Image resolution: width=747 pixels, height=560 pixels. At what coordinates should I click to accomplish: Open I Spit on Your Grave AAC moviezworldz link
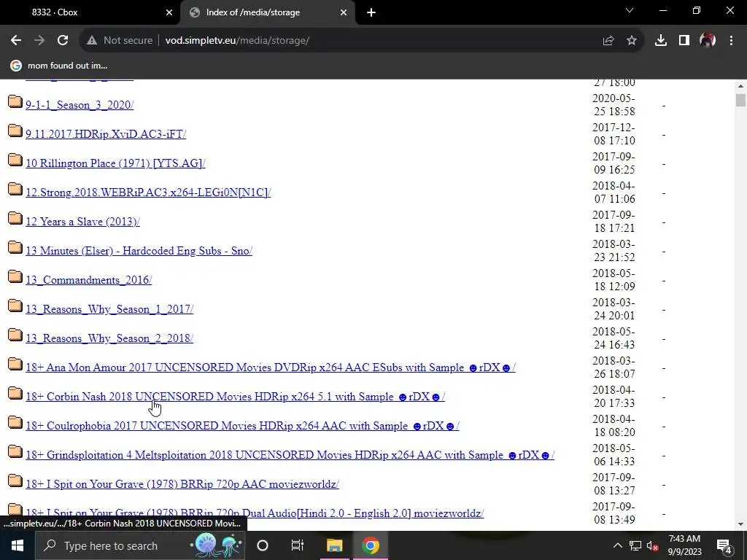[x=182, y=484]
